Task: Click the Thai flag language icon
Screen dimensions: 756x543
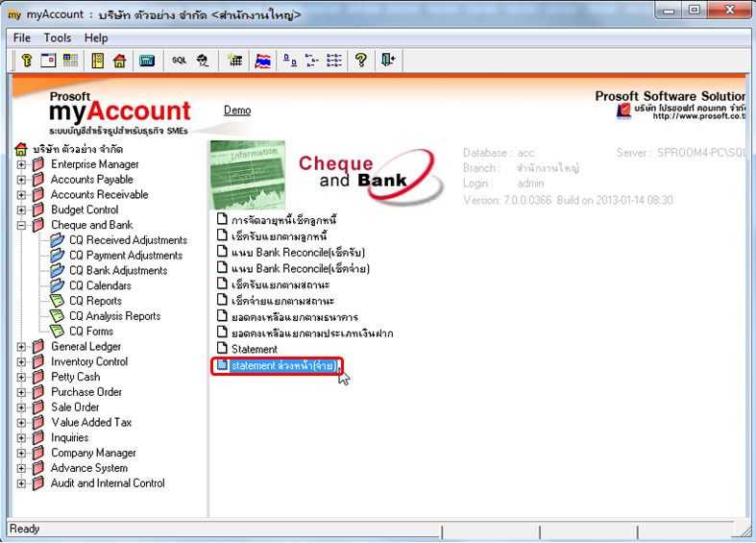Action: 263,61
